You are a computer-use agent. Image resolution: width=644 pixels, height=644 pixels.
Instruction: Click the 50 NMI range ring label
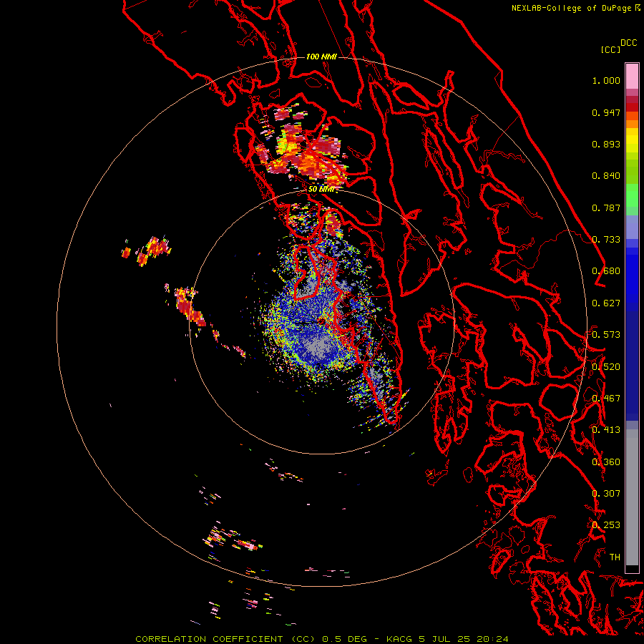click(321, 190)
